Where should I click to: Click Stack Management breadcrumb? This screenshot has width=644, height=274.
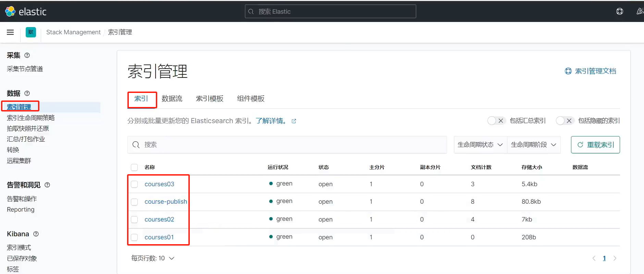[73, 32]
